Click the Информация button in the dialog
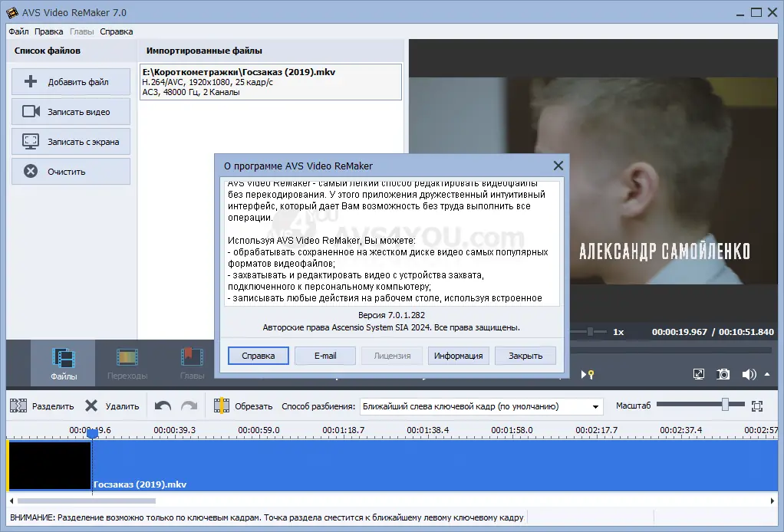This screenshot has height=532, width=784. (x=459, y=356)
